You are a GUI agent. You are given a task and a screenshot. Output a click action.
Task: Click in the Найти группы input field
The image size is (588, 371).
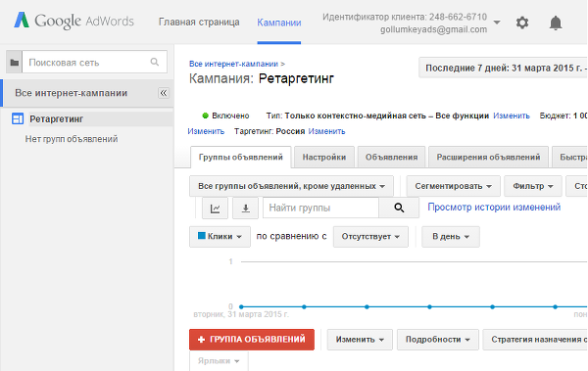[320, 208]
